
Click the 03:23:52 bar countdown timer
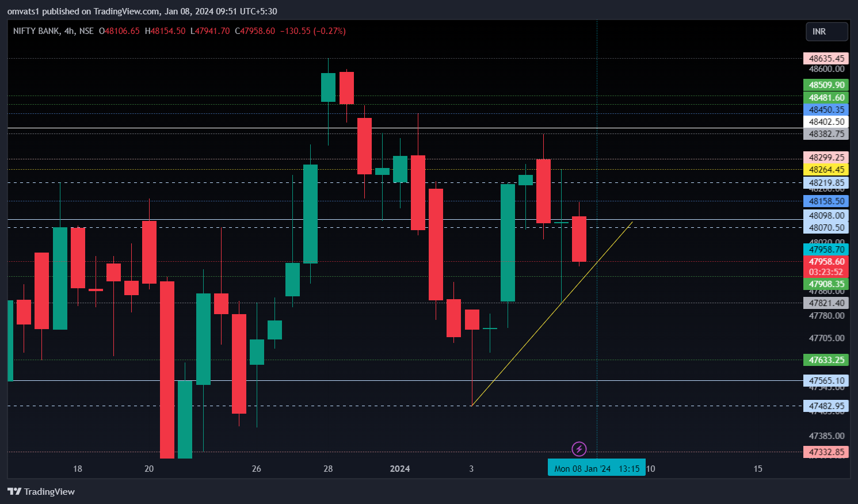[x=826, y=272]
